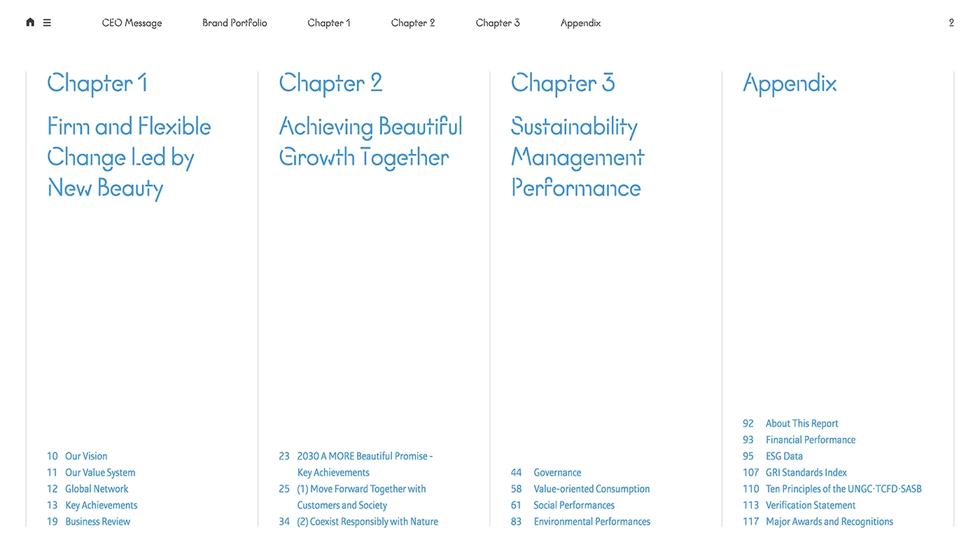Open Coexist Responsibly with Nature section
980x552 pixels.
(367, 522)
